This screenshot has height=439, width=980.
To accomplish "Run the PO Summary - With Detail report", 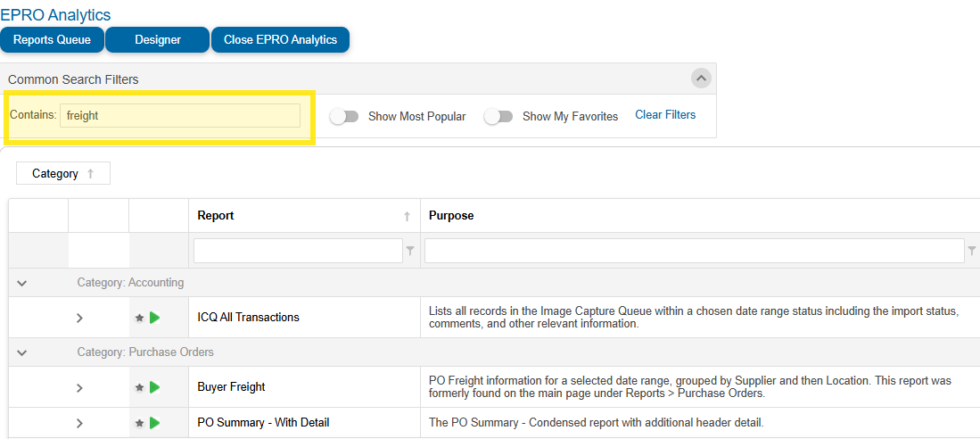I will (x=155, y=423).
